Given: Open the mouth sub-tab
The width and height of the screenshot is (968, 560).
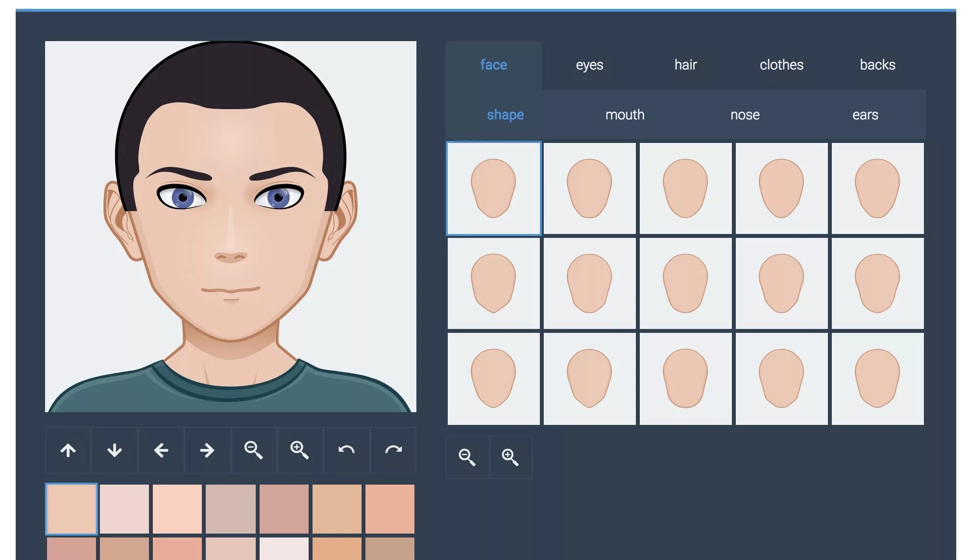Looking at the screenshot, I should click(625, 115).
